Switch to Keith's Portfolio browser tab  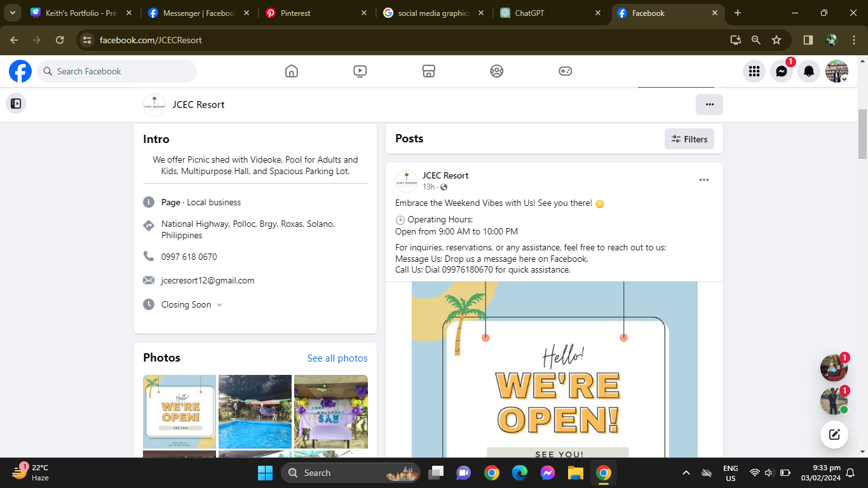pyautogui.click(x=80, y=13)
